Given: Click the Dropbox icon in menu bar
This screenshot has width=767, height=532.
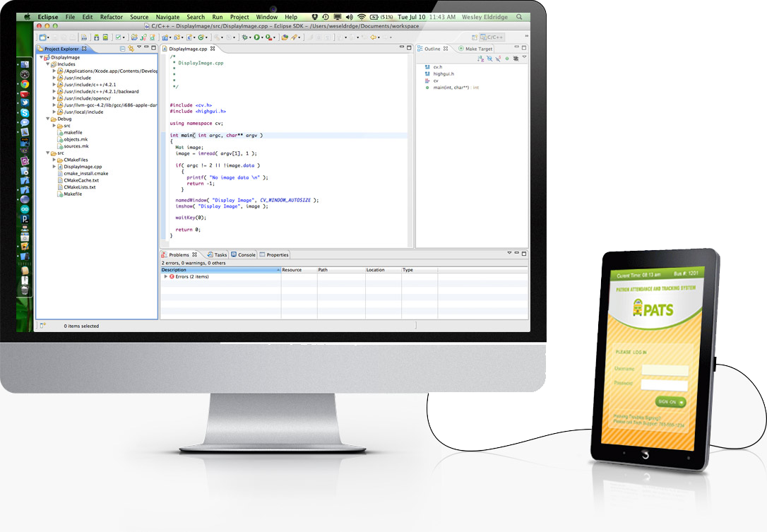Looking at the screenshot, I should tap(314, 17).
